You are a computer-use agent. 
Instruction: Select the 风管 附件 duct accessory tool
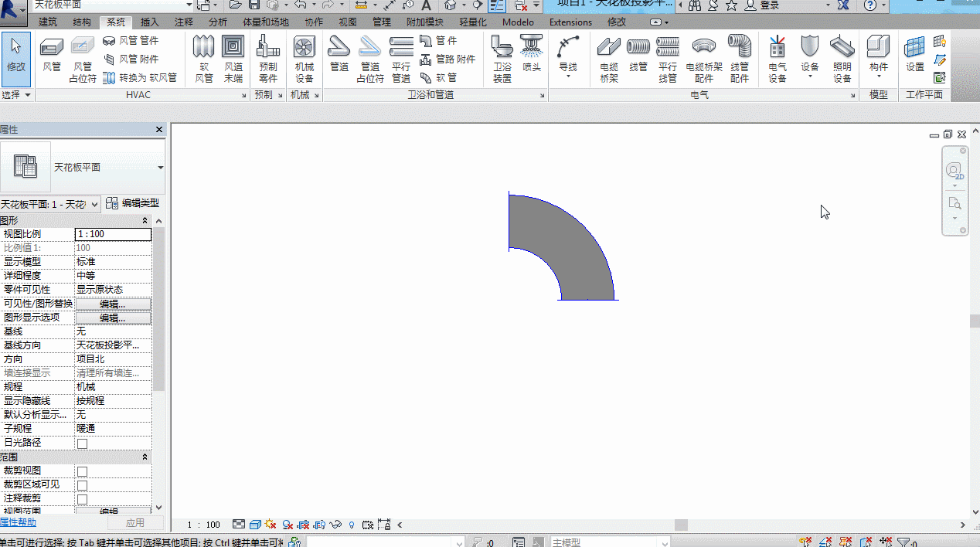[x=131, y=59]
